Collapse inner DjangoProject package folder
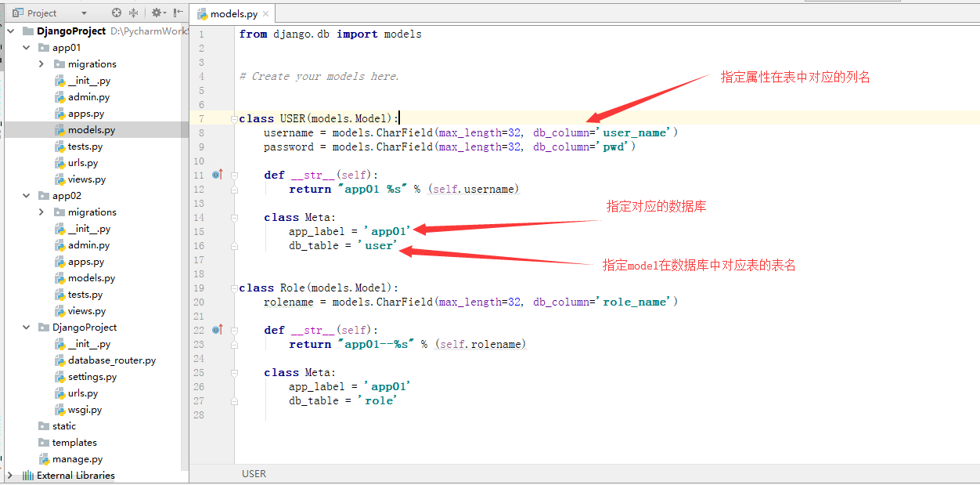Viewport: 980px width, 485px height. click(x=27, y=328)
